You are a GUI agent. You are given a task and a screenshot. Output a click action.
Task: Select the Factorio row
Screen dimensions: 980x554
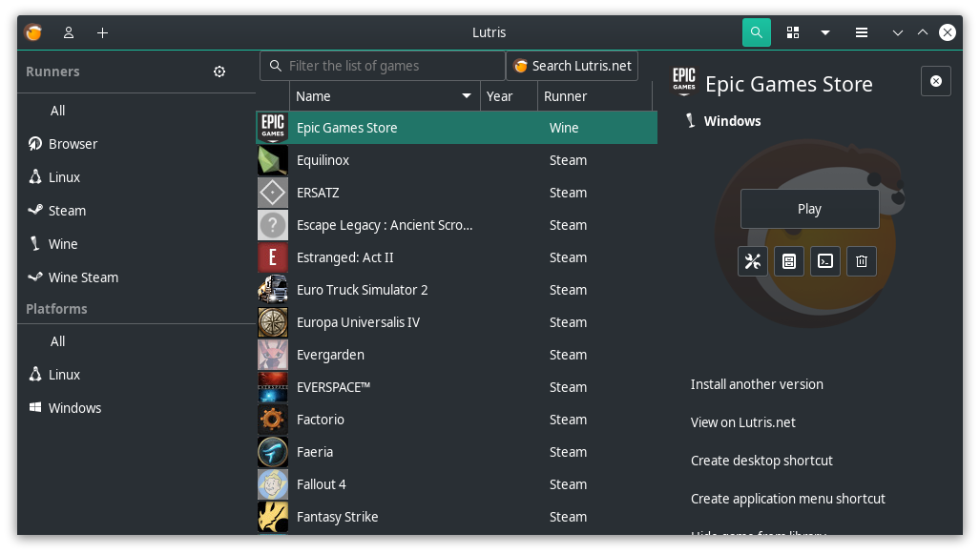click(457, 420)
